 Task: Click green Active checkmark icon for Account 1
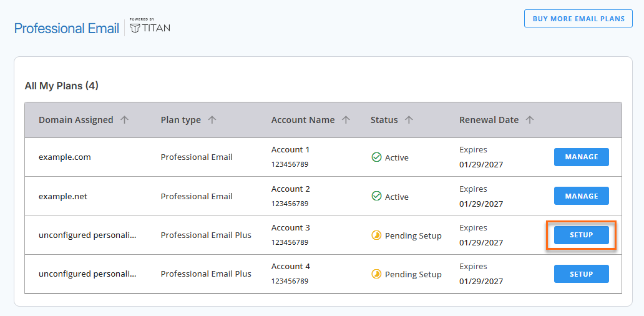[x=376, y=157]
